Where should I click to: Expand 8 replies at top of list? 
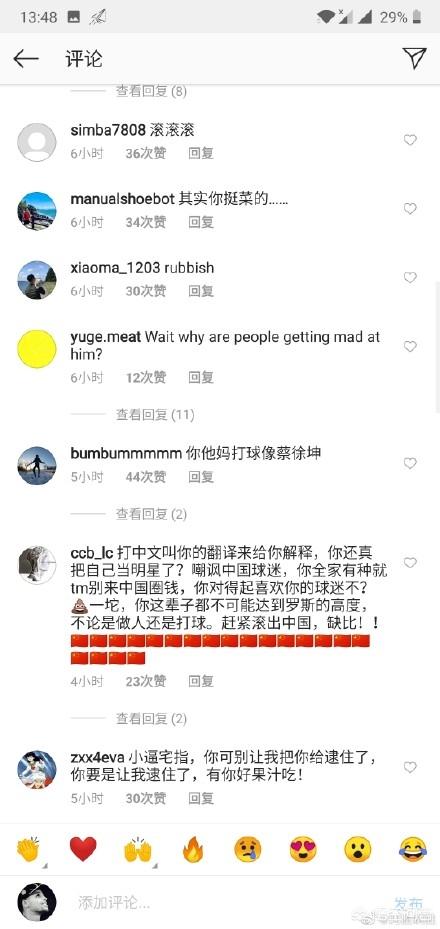pos(151,91)
